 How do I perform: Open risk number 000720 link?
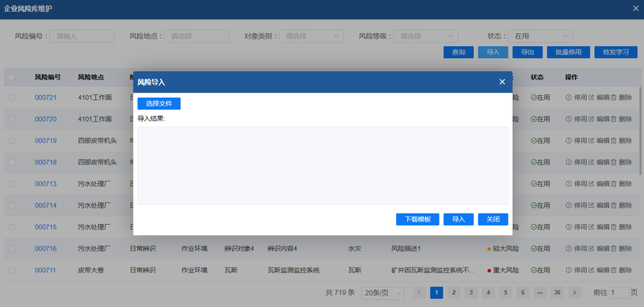click(46, 119)
